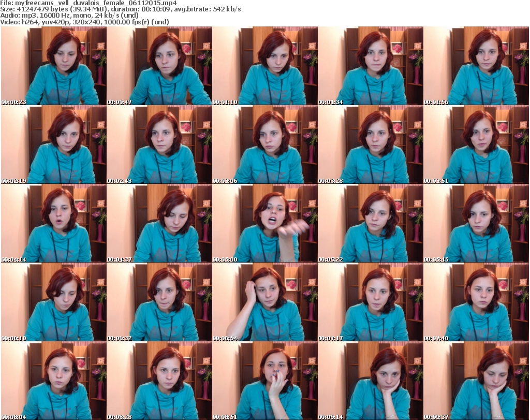Viewport: 530px width, 420px height.
Task: Click the thumbnail at timestamp 00:05:22
Action: [x=371, y=223]
